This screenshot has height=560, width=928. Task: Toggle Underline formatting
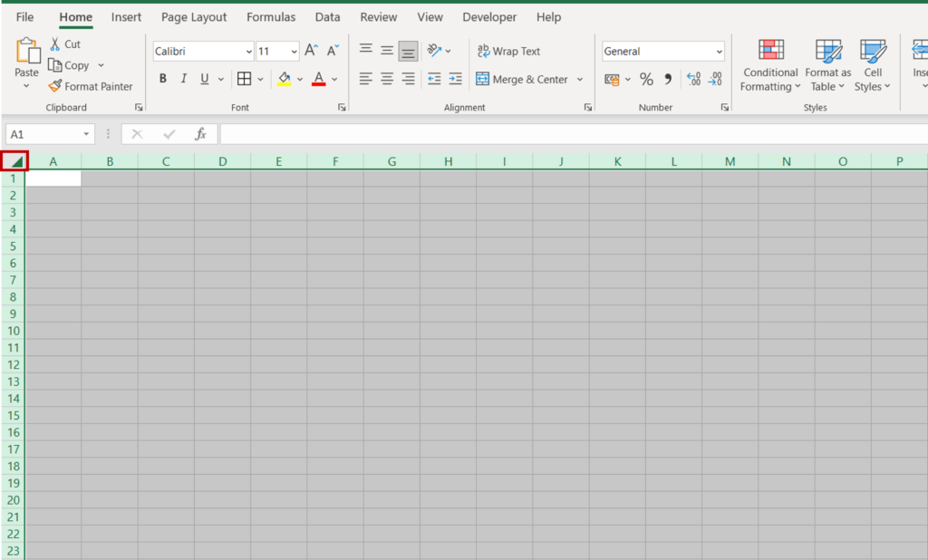204,79
